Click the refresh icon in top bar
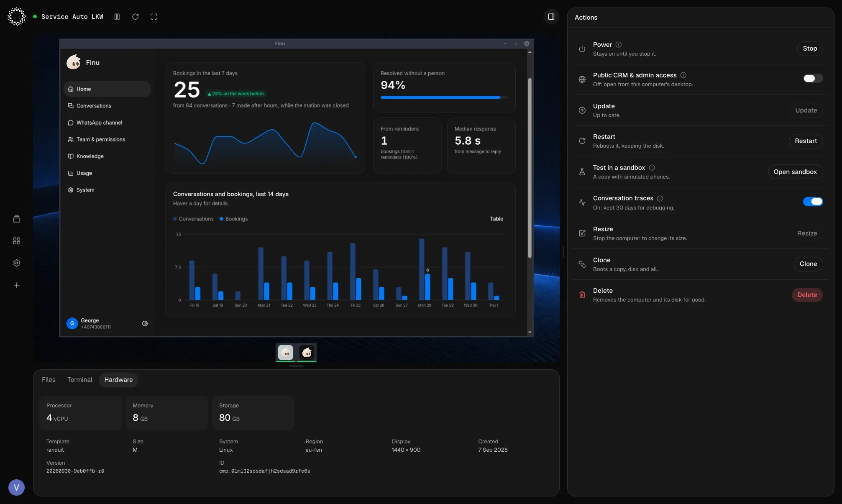 pyautogui.click(x=136, y=17)
